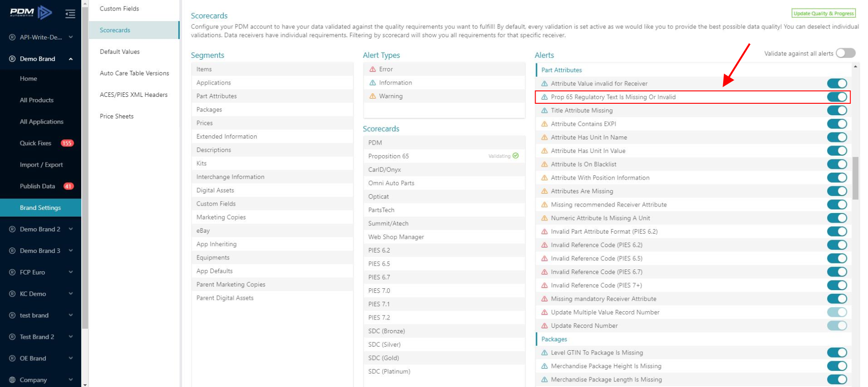Go to All Products in sidebar
This screenshot has width=868, height=387.
(x=40, y=100)
